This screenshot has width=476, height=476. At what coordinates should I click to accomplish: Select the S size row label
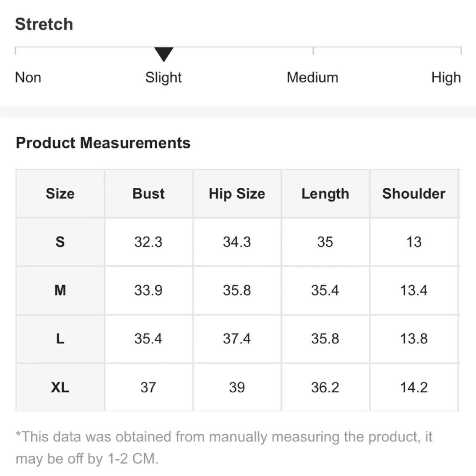click(x=60, y=242)
